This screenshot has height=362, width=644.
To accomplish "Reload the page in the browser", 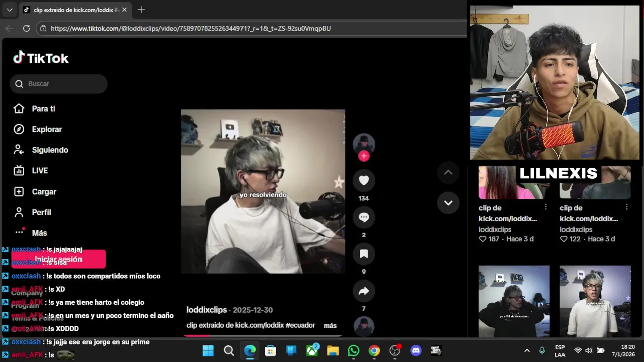I will [x=26, y=28].
